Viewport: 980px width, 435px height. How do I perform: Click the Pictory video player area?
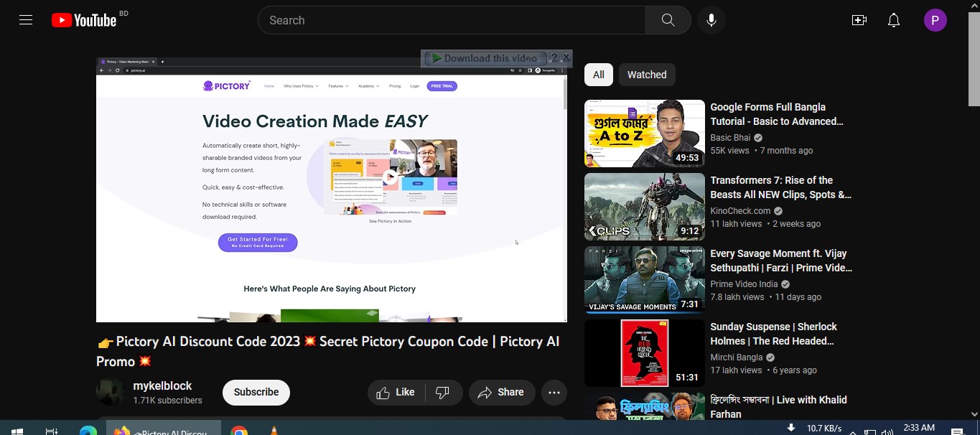[332, 190]
